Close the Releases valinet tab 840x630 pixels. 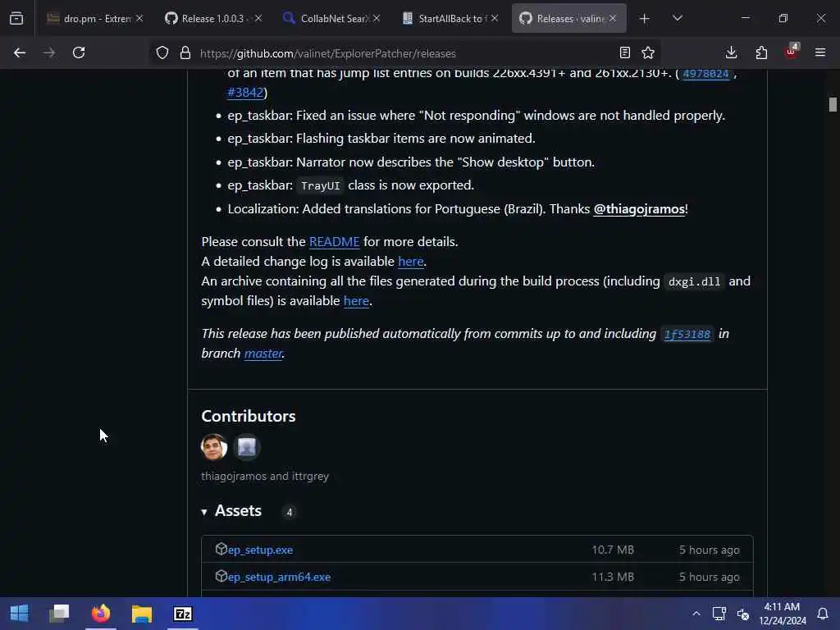[613, 18]
